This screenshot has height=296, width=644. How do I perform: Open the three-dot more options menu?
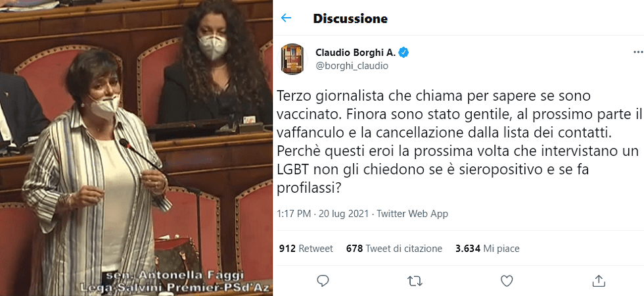coord(638,52)
